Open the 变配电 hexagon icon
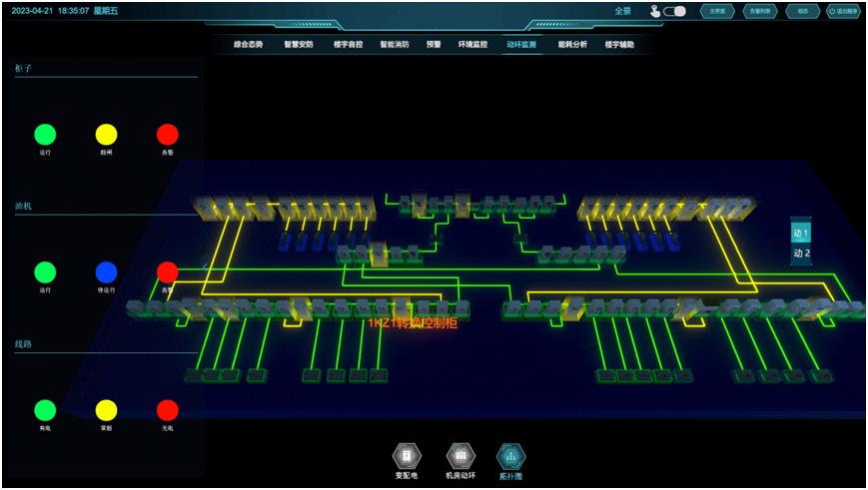 pyautogui.click(x=407, y=456)
